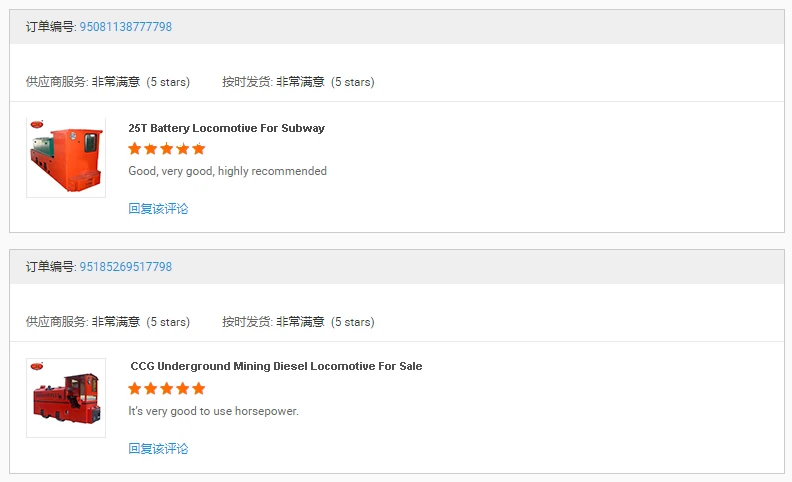Image resolution: width=792 pixels, height=482 pixels.
Task: Click the orange battery locomotive thumbnail
Action: [x=66, y=158]
